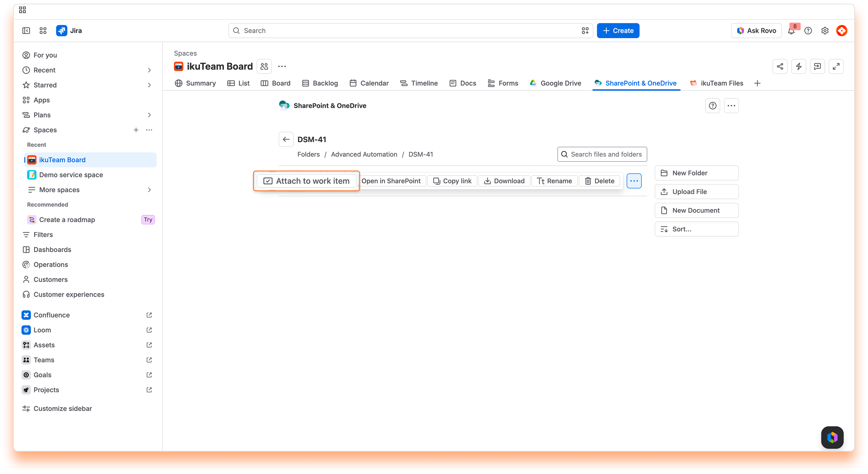Viewport: 868px width, 474px height.
Task: Focus the top Search field
Action: pyautogui.click(x=410, y=31)
